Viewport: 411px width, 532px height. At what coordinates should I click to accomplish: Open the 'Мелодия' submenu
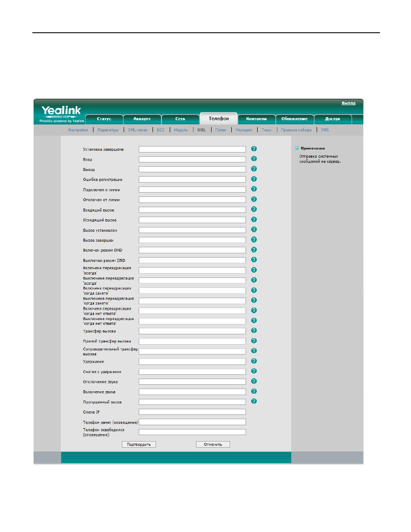tap(244, 130)
